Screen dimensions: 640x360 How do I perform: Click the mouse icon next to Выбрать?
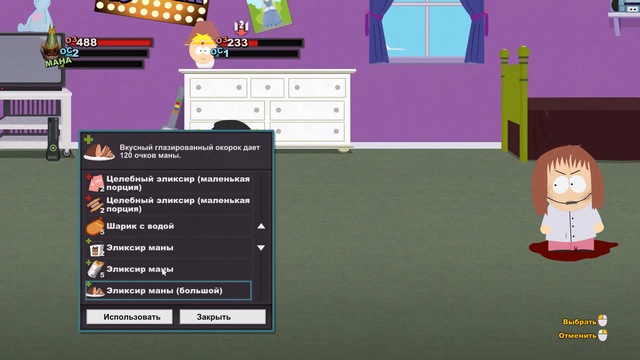pos(602,321)
